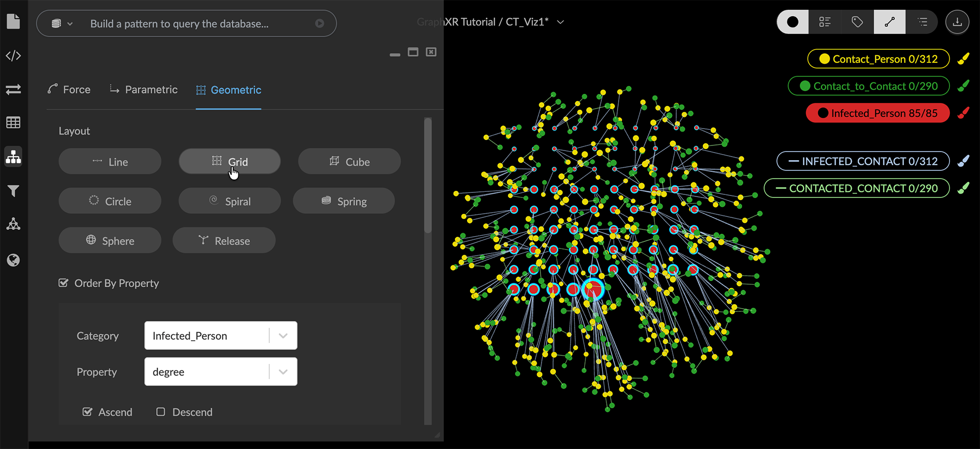The width and height of the screenshot is (980, 449).
Task: Open the globe Map panel icon
Action: coord(13,260)
